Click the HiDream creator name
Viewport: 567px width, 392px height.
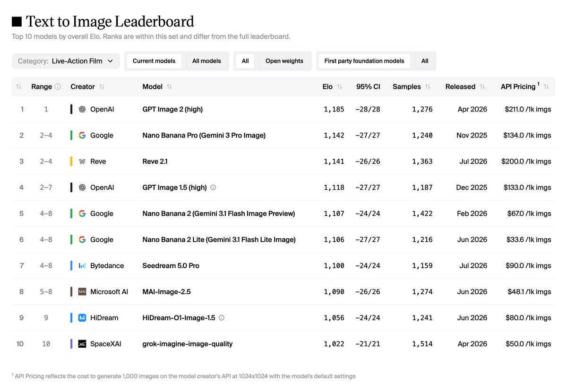(104, 318)
